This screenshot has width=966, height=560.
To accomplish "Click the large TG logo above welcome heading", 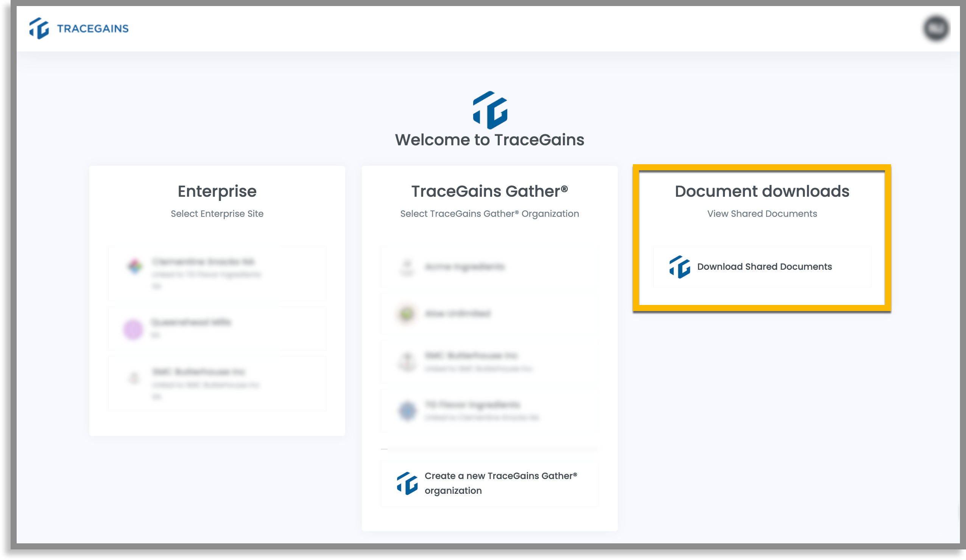I will point(490,110).
